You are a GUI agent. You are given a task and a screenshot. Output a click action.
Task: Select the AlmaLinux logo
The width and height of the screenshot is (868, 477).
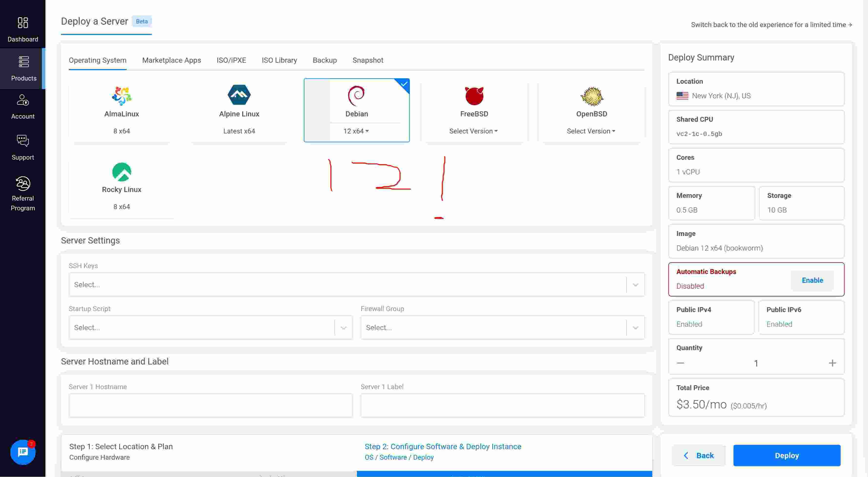pos(122,96)
